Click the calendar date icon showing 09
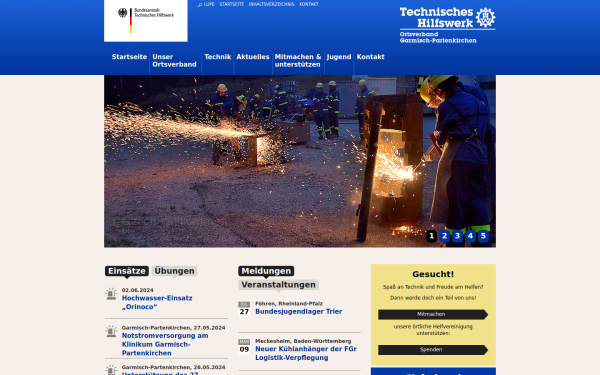Screen dimensions: 600x375 click(244, 346)
